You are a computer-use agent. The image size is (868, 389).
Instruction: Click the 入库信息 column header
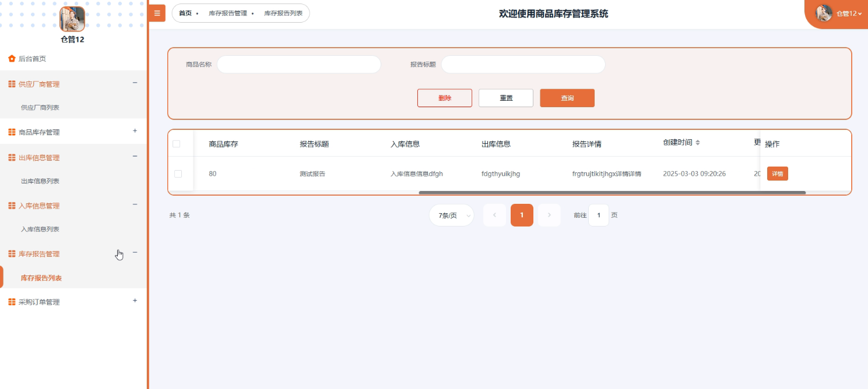[405, 144]
